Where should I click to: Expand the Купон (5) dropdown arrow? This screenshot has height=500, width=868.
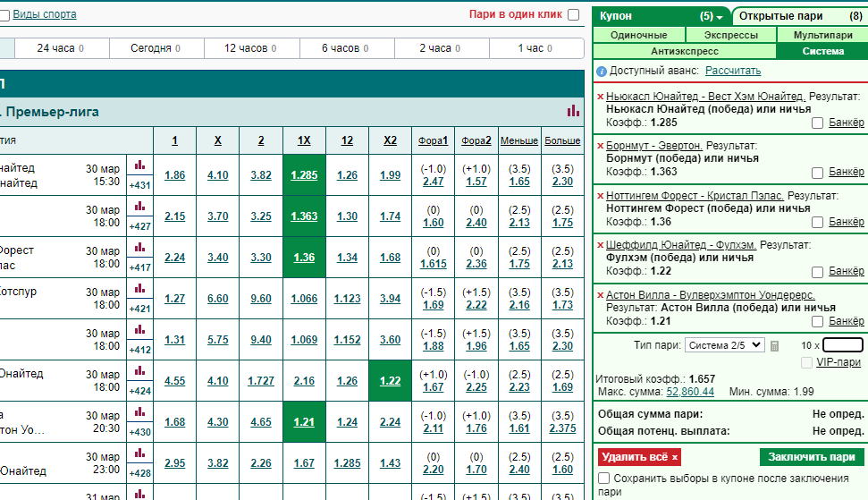coord(720,18)
